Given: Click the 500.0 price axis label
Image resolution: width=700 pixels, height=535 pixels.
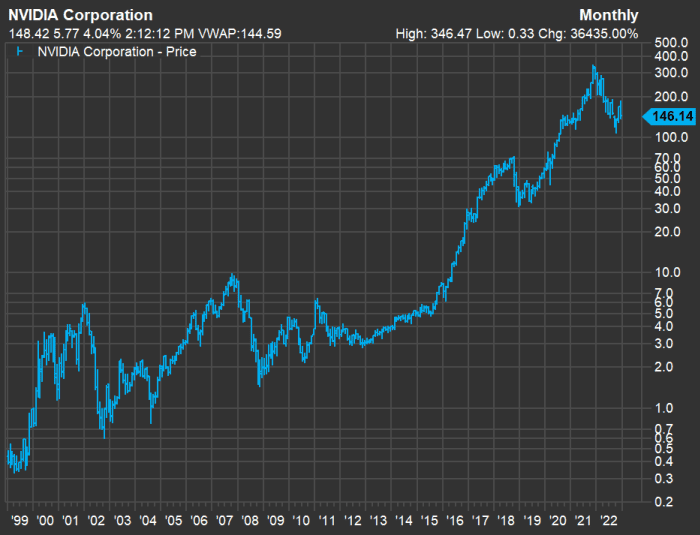Looking at the screenshot, I should coord(671,43).
